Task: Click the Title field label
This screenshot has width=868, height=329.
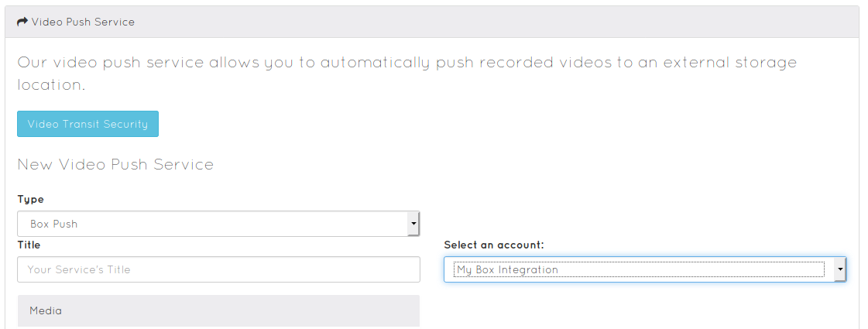Action: (29, 245)
